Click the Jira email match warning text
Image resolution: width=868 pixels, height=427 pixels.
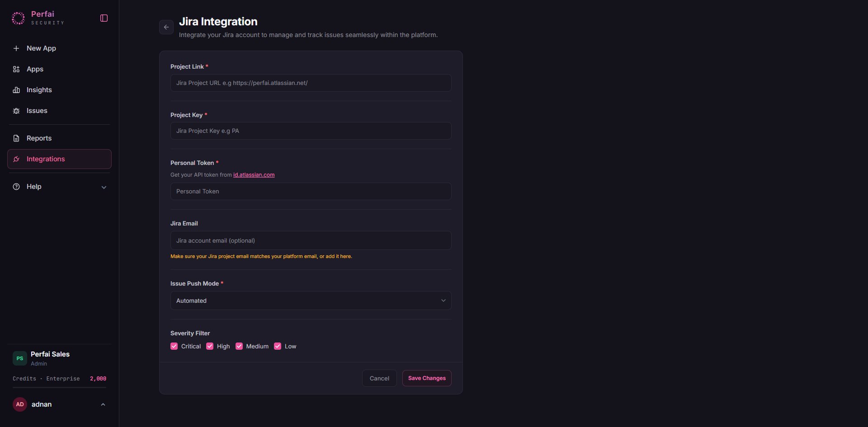click(x=261, y=256)
